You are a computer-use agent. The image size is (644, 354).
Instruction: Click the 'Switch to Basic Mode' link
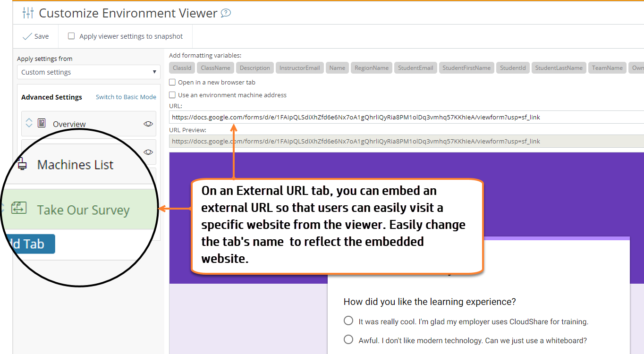coord(126,97)
